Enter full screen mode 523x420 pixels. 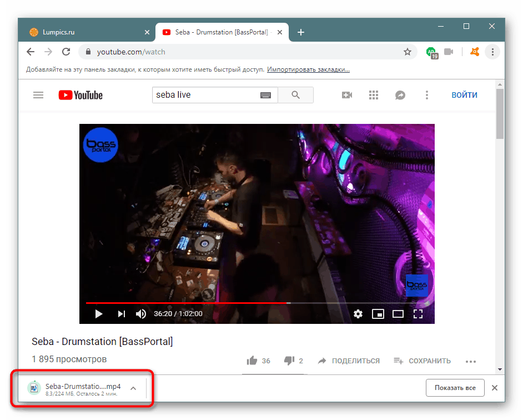(x=418, y=314)
